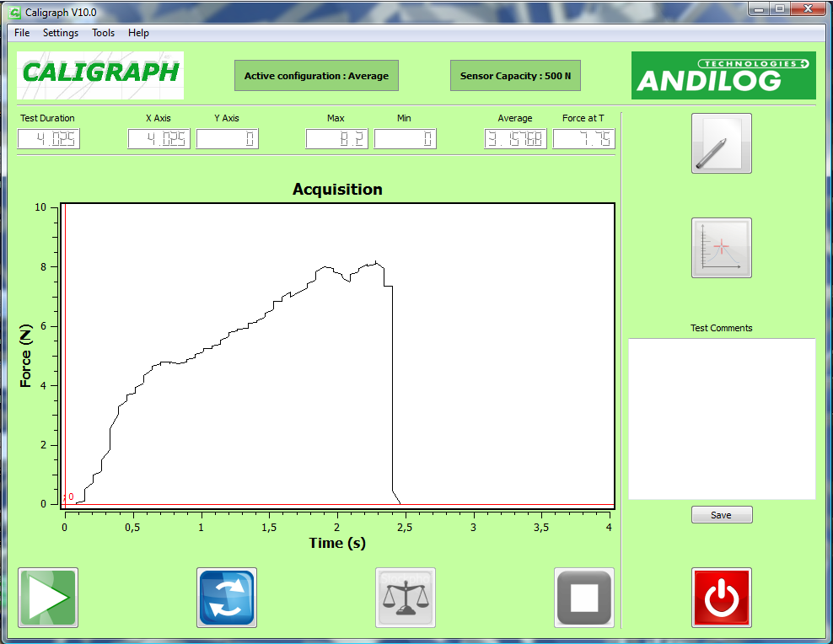833x644 pixels.
Task: Click the Test Comments label
Action: (722, 328)
